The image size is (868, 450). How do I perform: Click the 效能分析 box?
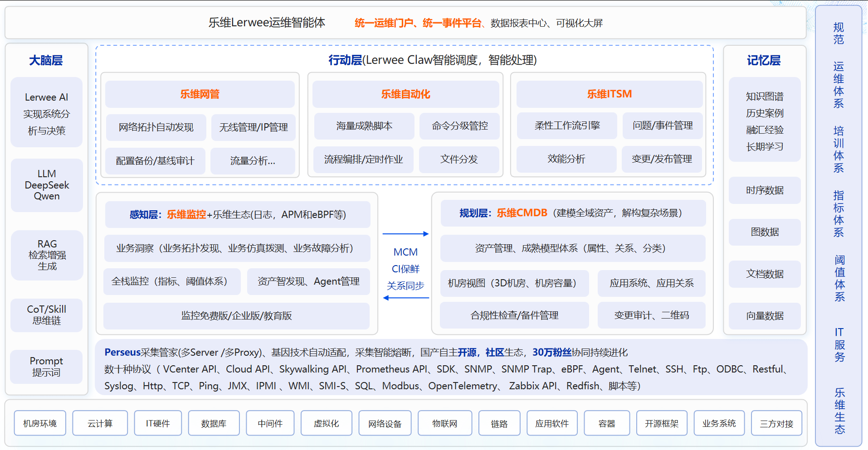tap(566, 159)
